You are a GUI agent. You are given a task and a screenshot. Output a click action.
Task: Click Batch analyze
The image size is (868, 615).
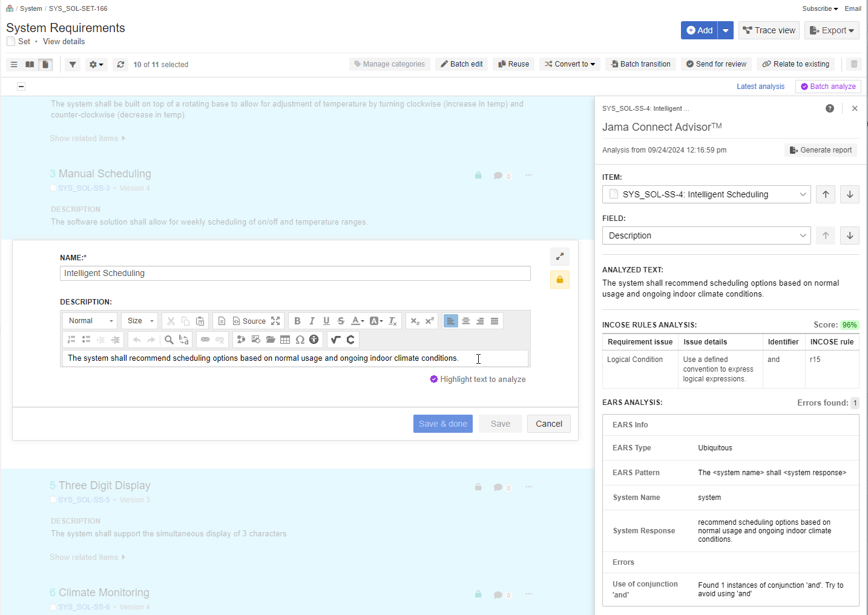(828, 87)
